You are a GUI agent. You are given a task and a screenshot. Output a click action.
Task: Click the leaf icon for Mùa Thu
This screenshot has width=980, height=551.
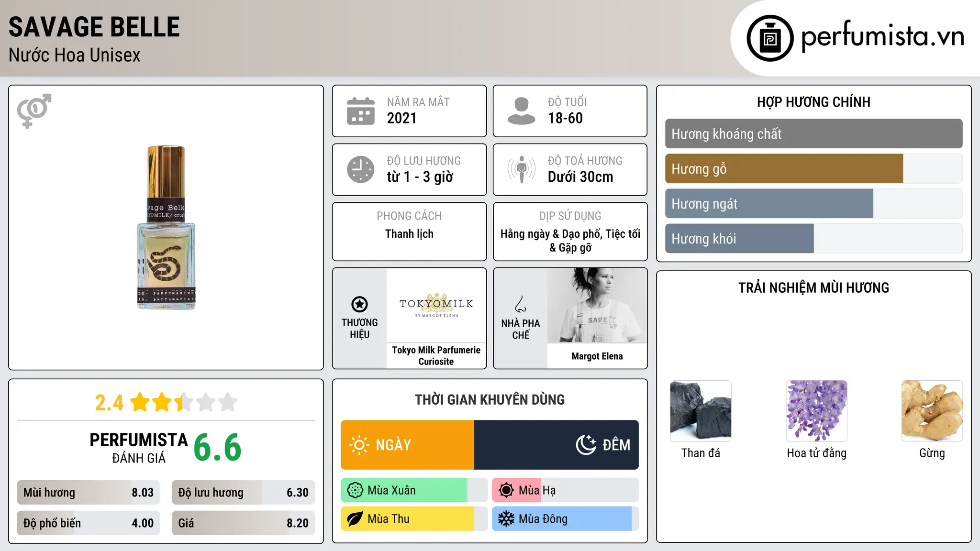pos(355,519)
